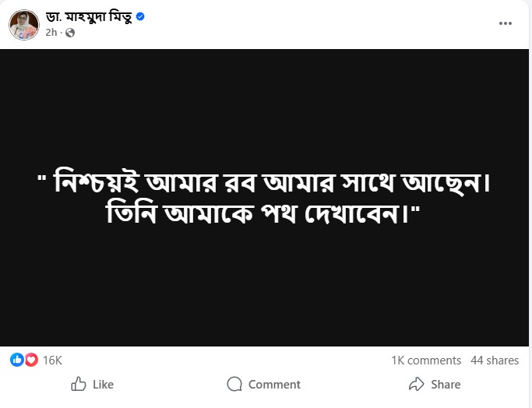View the 44 shares list
This screenshot has height=408, width=532.
coord(495,360)
